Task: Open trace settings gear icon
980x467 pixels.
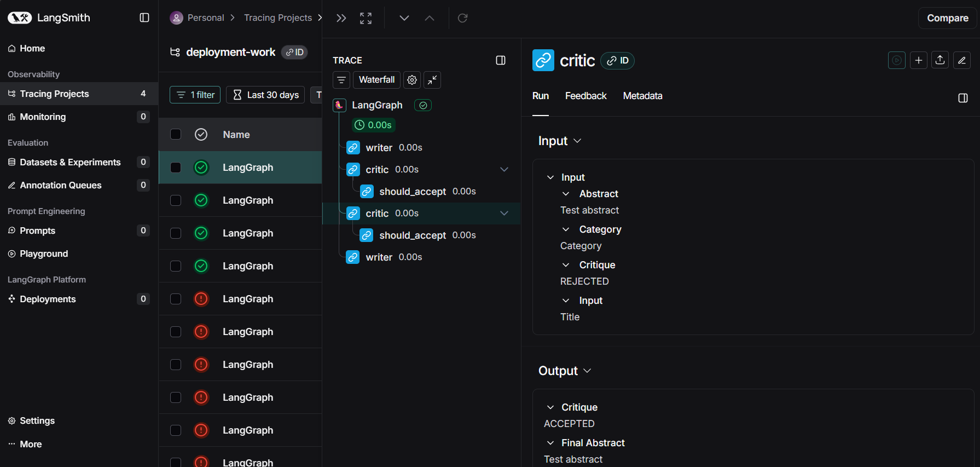Action: [412, 80]
